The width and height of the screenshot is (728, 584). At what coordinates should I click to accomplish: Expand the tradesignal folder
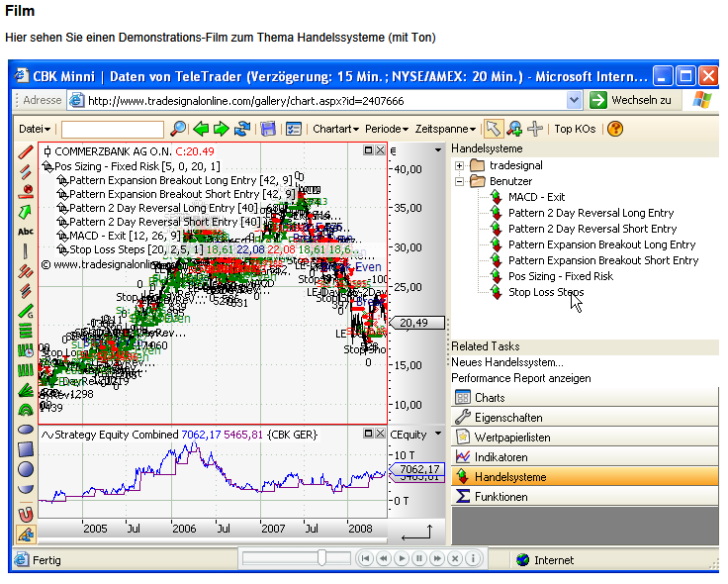[459, 166]
